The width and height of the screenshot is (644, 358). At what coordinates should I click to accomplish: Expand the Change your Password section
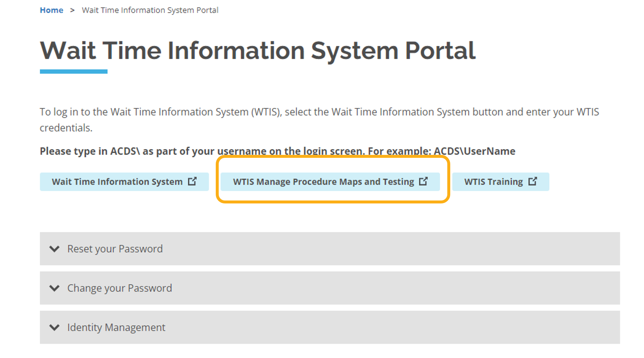[330, 288]
